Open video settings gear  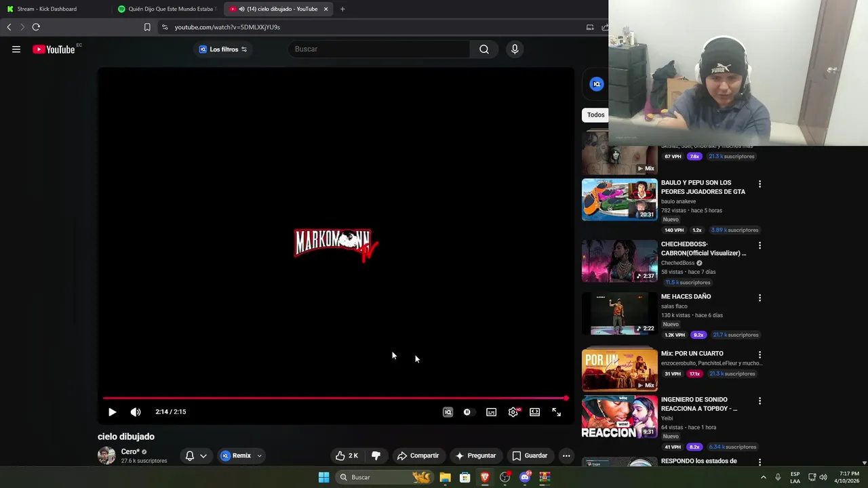point(513,411)
